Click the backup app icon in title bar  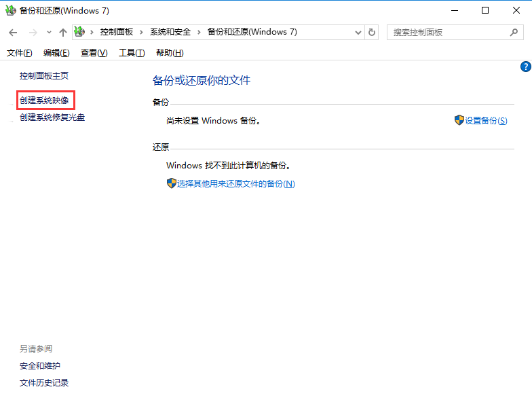[11, 11]
